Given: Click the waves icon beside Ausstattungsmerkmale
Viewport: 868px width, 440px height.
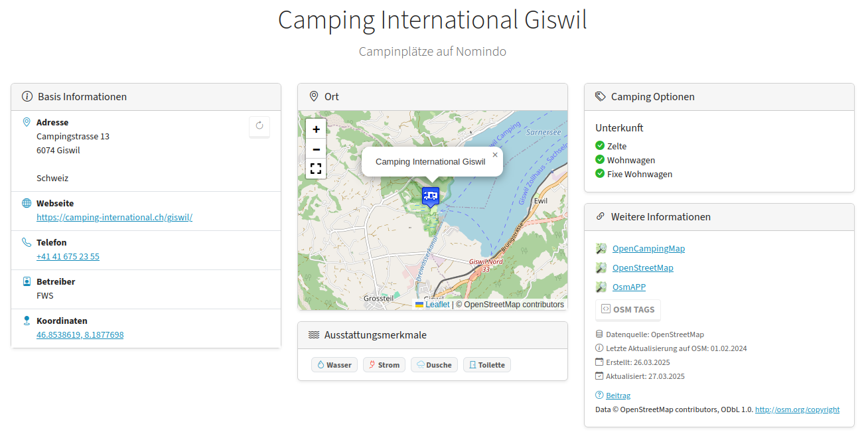Looking at the screenshot, I should tap(314, 334).
